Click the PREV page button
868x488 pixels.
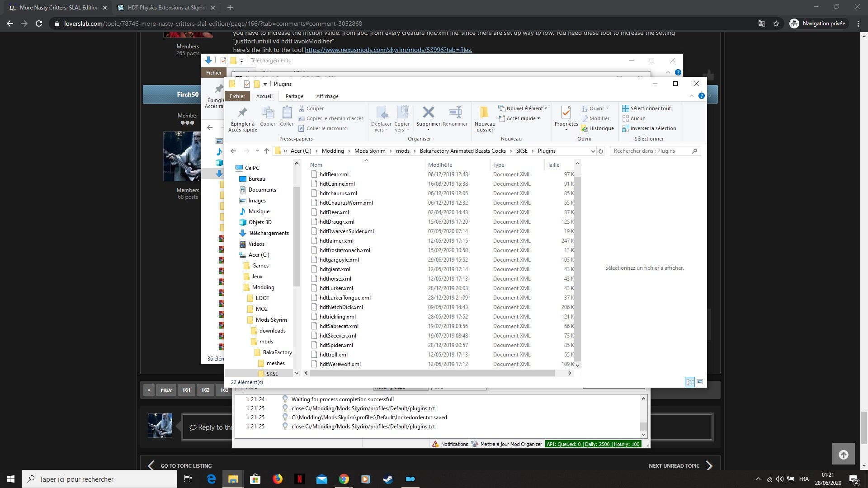tap(166, 390)
